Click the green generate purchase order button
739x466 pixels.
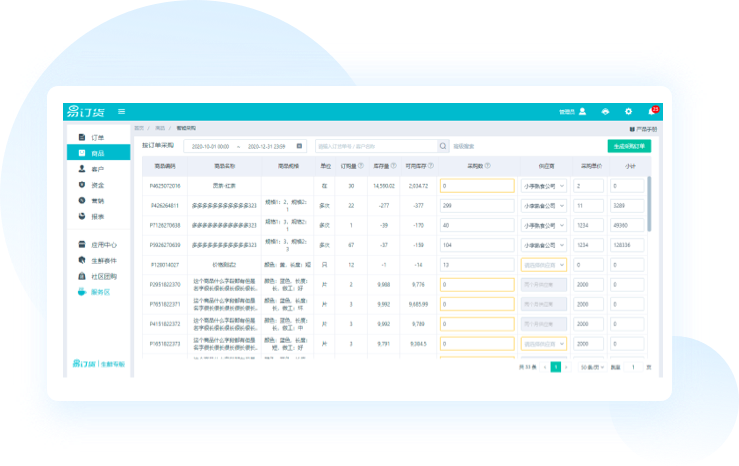coord(629,146)
